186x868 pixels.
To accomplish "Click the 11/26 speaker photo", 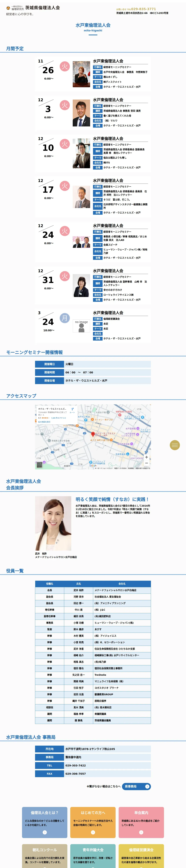I will click(x=81, y=74).
